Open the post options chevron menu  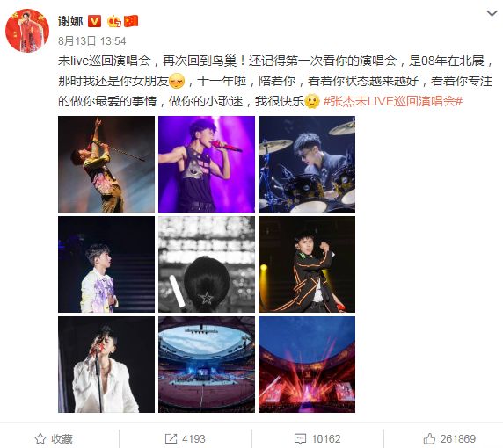click(492, 13)
